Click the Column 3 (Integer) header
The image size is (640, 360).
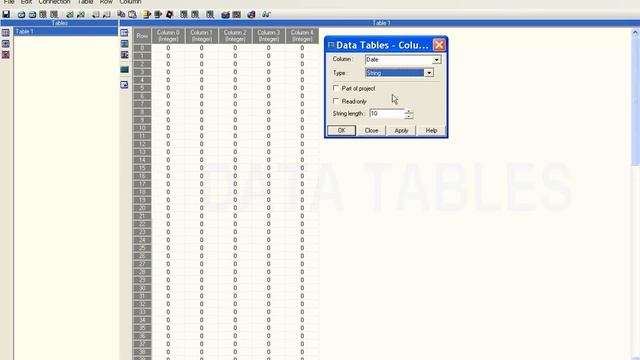pyautogui.click(x=269, y=36)
